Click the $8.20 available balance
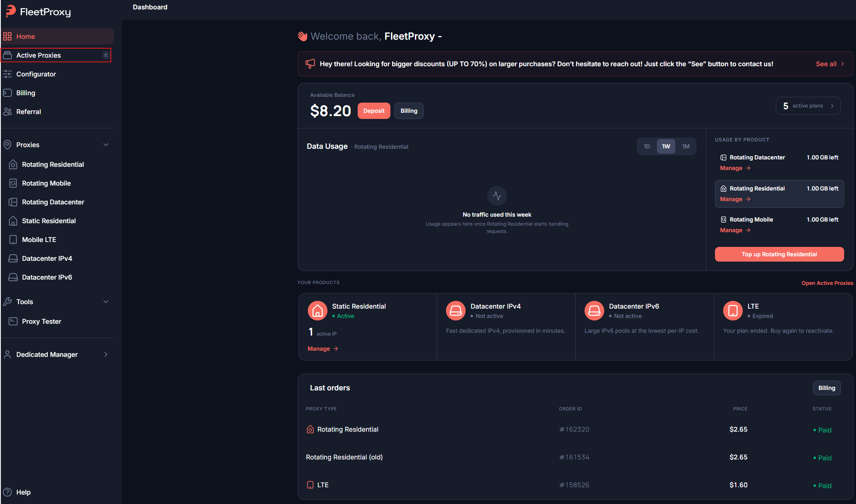 pyautogui.click(x=330, y=111)
